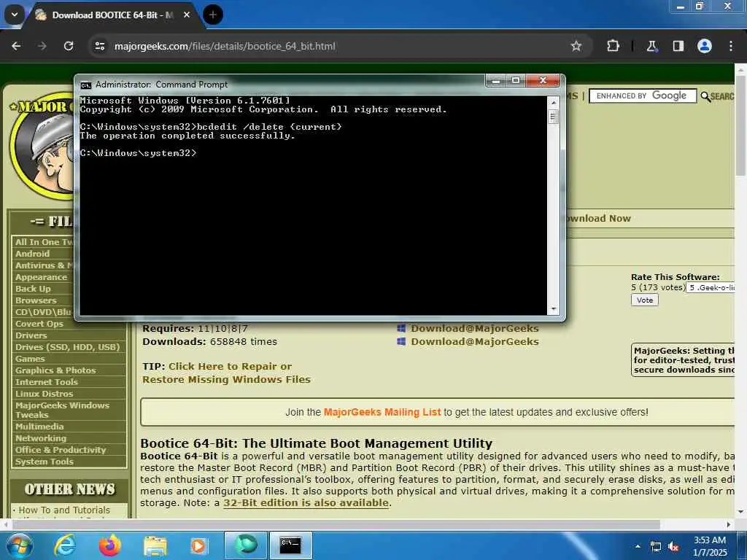Open the Chrome extensions puzzle icon
This screenshot has width=747, height=560.
point(613,46)
